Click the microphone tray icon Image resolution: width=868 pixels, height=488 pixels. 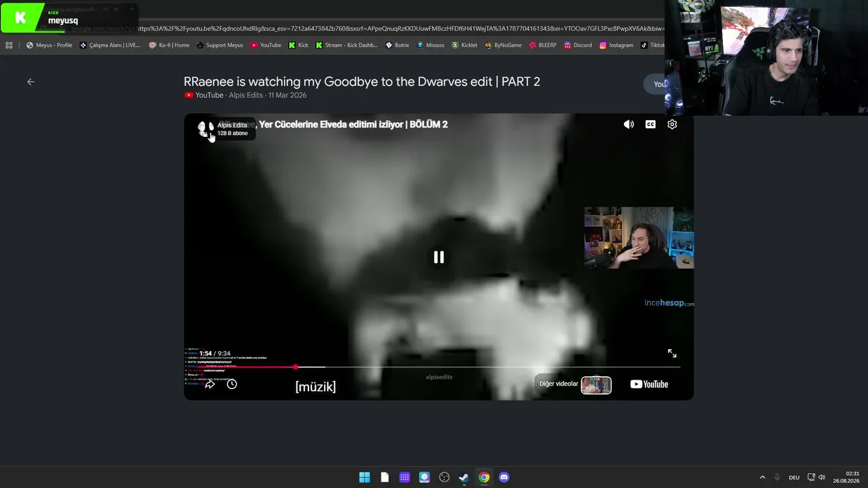(777, 477)
